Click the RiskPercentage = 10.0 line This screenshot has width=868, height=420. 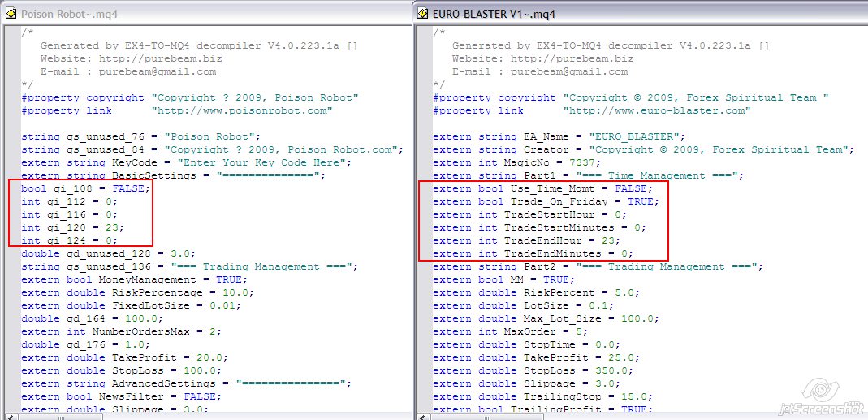[138, 292]
